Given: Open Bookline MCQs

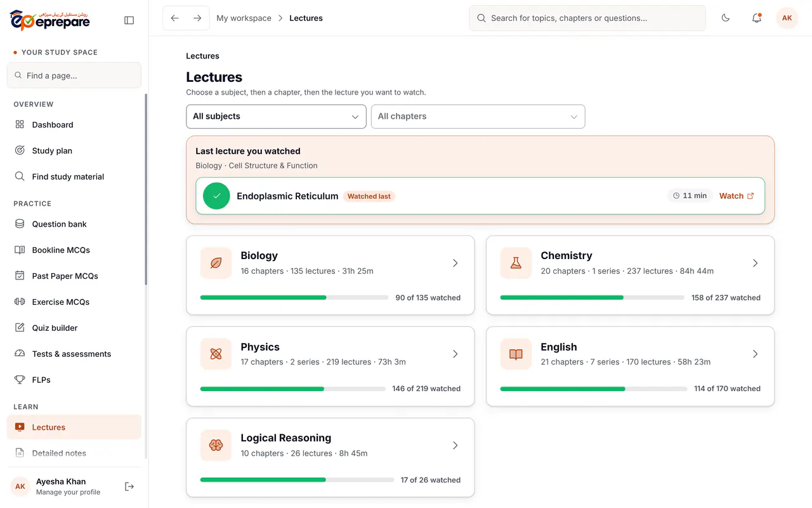Looking at the screenshot, I should click(74, 250).
